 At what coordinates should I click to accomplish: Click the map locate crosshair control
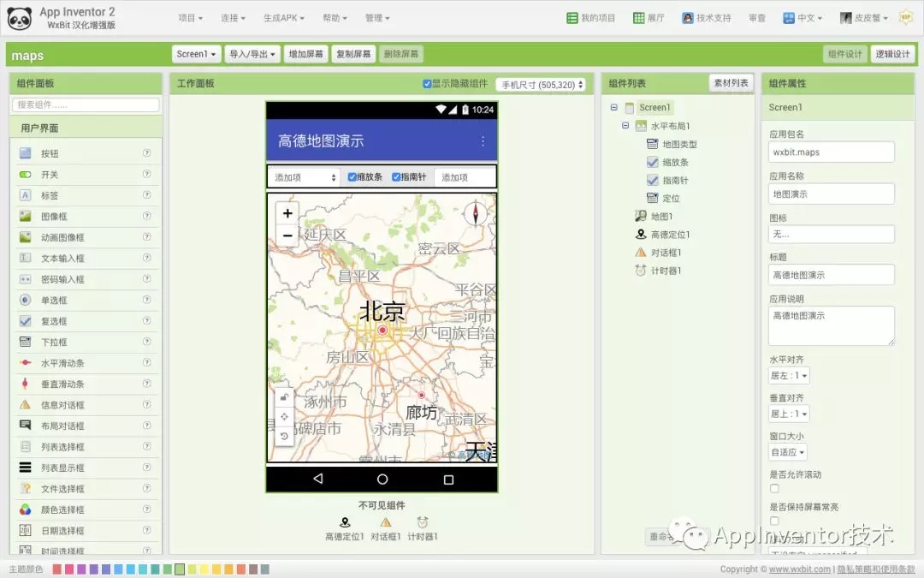coord(284,416)
